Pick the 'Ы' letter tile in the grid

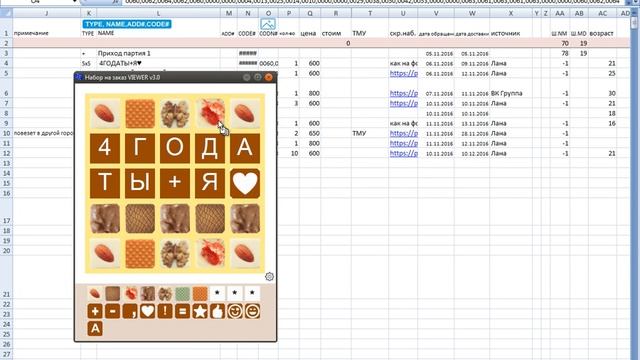140,183
